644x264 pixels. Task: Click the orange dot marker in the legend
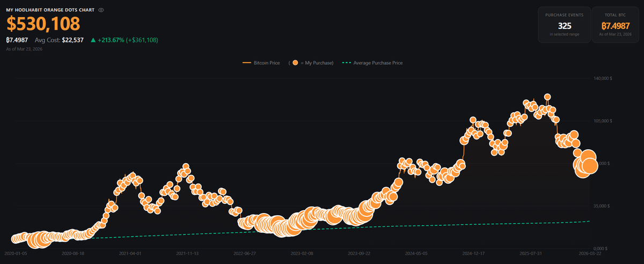(x=295, y=63)
